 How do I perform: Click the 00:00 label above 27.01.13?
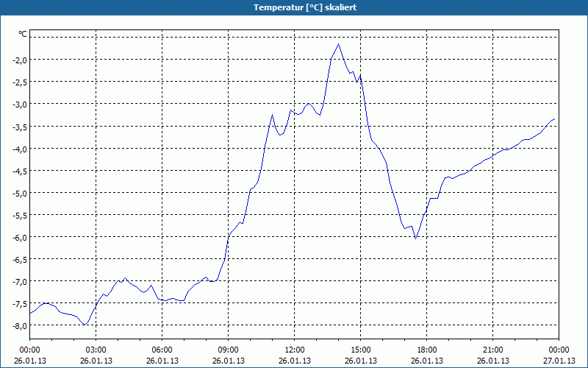[x=559, y=350]
